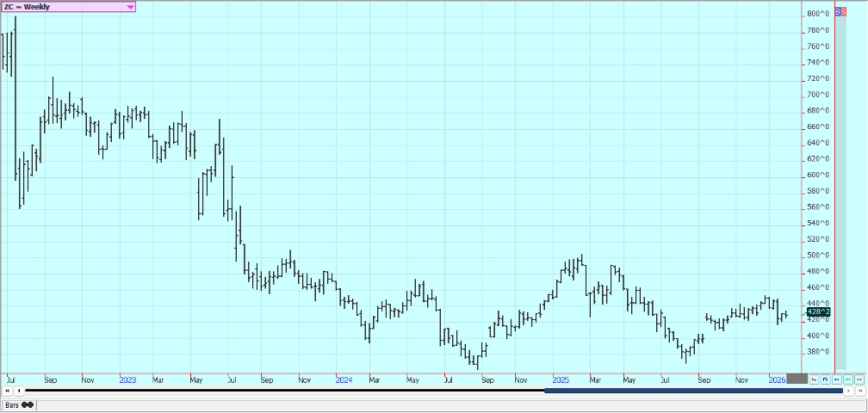This screenshot has width=868, height=413.
Task: Click the rightmost red bar icon
Action: pyautogui.click(x=859, y=379)
